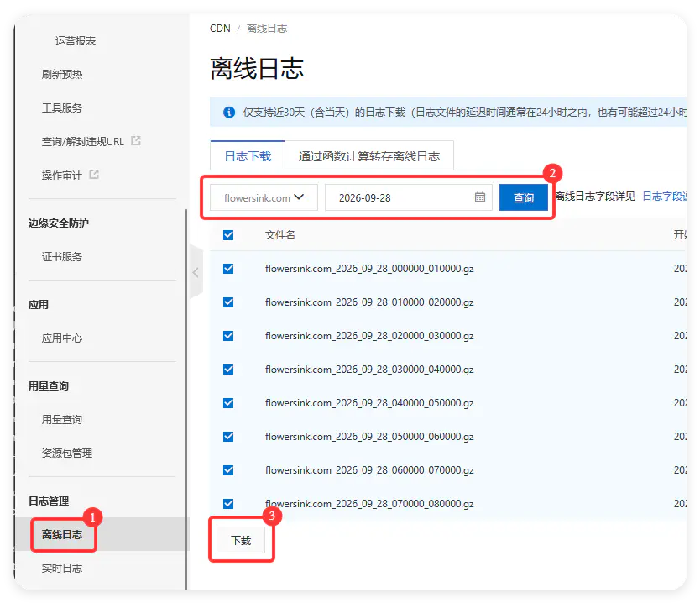Click the calendar icon in date field
Screen dimensions: 700x603
[x=480, y=197]
